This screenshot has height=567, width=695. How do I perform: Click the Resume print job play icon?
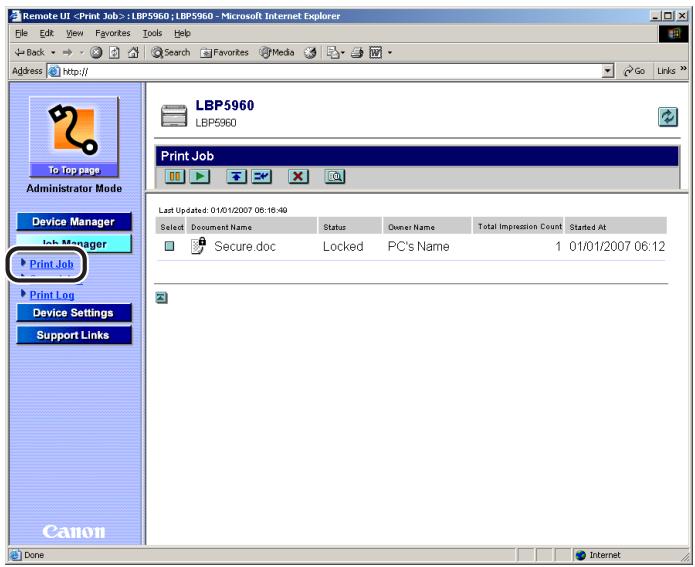point(200,176)
